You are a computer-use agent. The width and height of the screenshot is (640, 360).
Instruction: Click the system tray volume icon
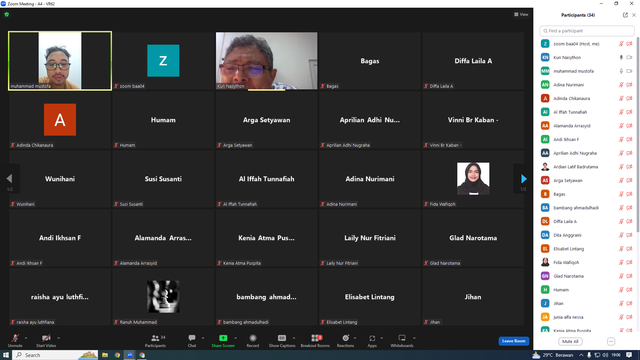pos(605,355)
